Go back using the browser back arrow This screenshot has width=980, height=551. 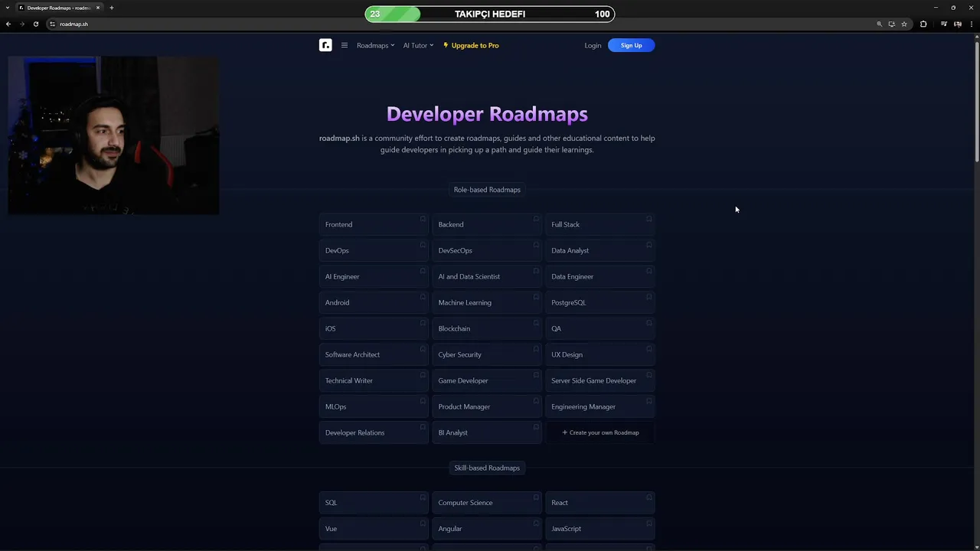[x=8, y=24]
